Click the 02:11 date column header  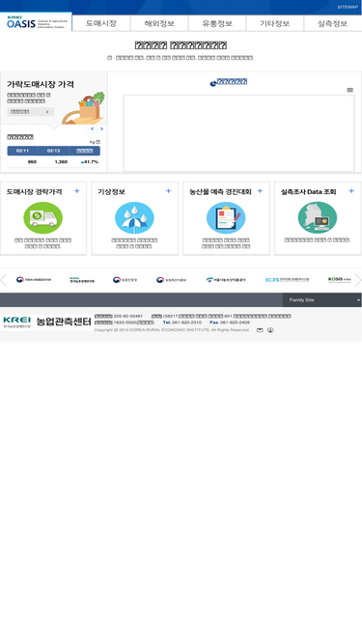point(22,151)
